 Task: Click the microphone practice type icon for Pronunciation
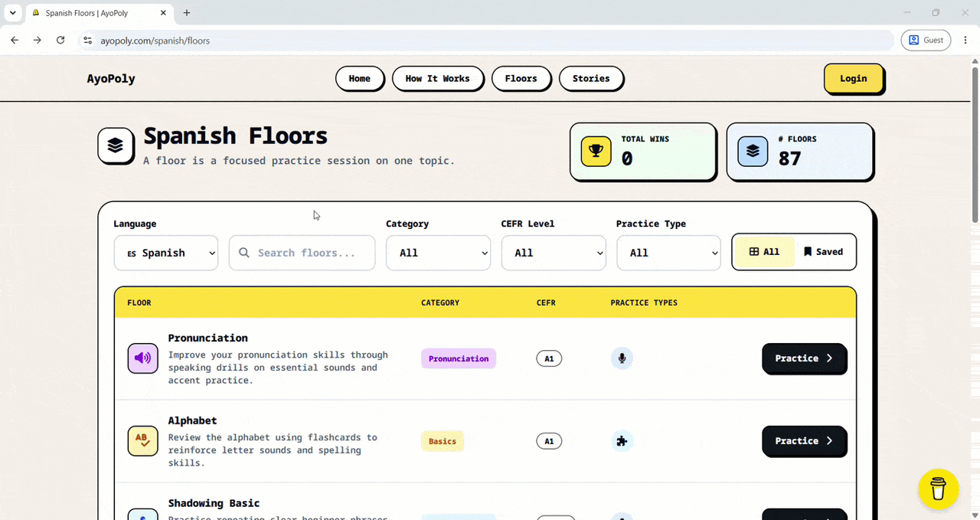point(622,358)
